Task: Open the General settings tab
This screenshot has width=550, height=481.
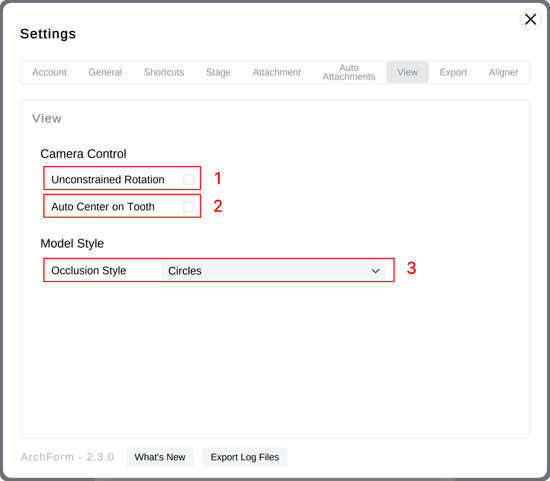Action: [105, 72]
